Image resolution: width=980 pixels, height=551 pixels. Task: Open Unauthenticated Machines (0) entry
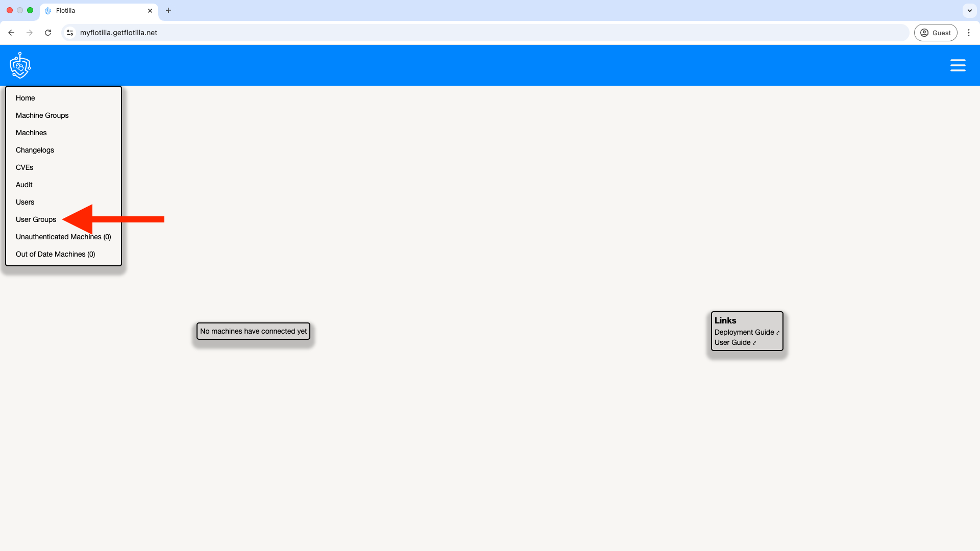pyautogui.click(x=63, y=237)
